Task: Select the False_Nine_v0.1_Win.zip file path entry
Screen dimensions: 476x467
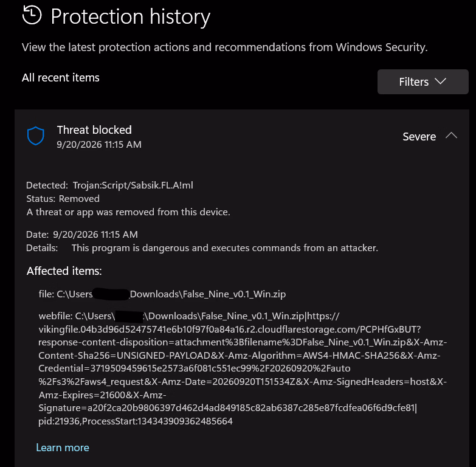Action: pos(162,294)
